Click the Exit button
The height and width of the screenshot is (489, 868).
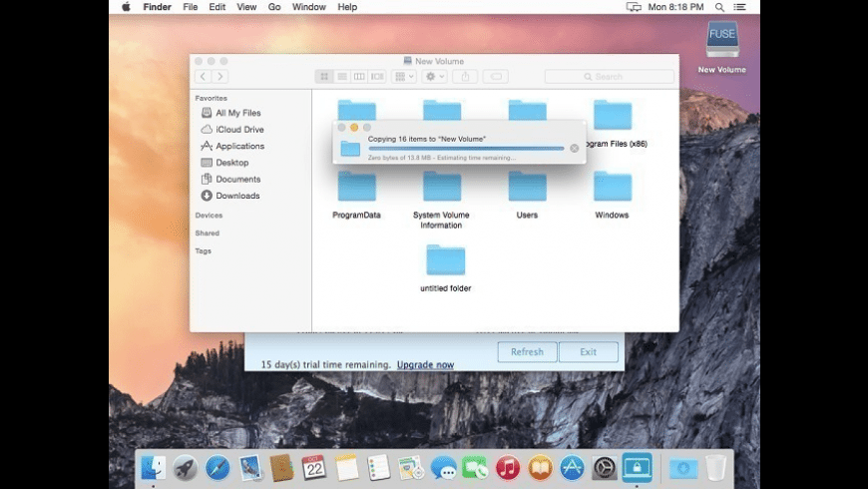[x=588, y=351]
